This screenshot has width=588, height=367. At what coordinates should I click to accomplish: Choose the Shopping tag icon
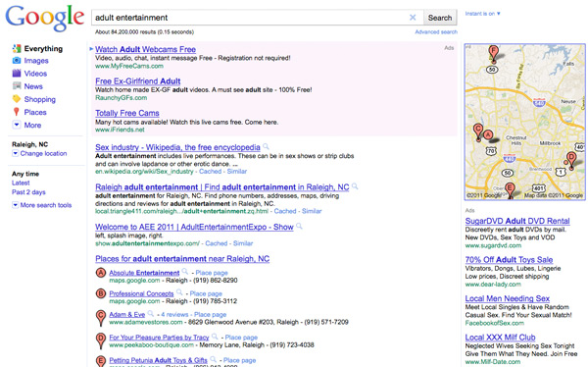[x=17, y=99]
